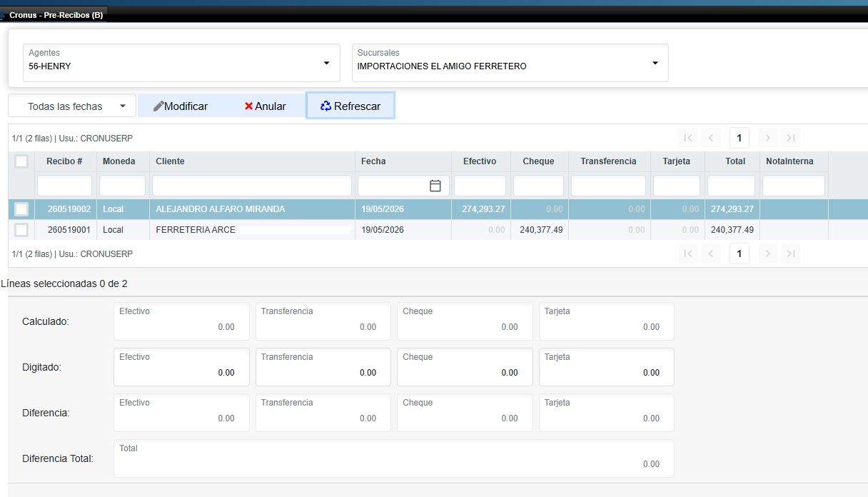868x497 pixels.
Task: Click Efectivo amount 274,293.27
Action: coord(483,209)
